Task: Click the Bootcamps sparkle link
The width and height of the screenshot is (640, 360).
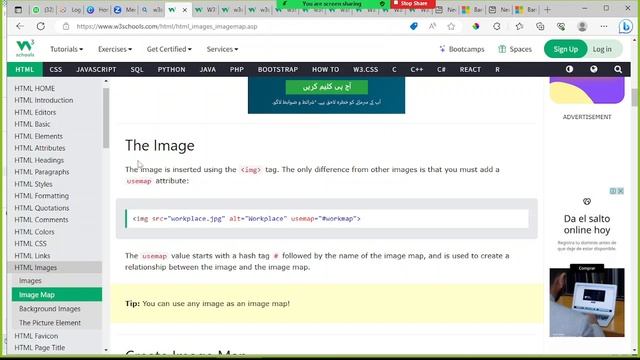Action: [x=462, y=49]
